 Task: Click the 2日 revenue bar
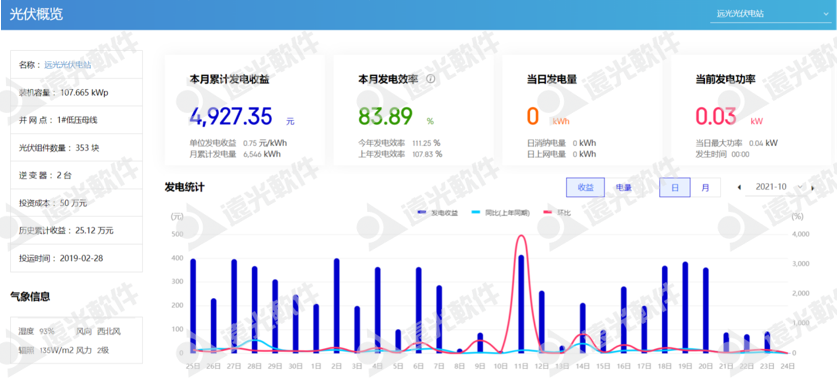pyautogui.click(x=336, y=305)
